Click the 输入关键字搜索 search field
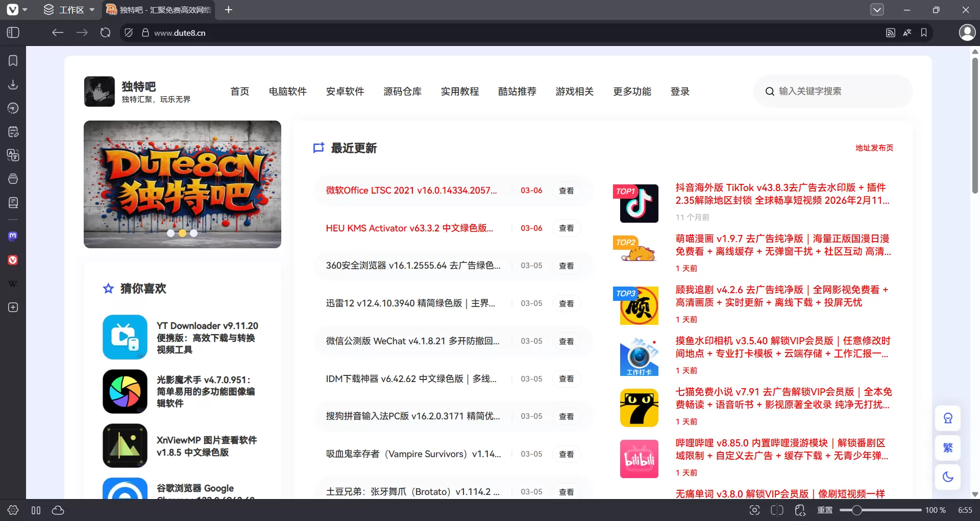 tap(832, 91)
